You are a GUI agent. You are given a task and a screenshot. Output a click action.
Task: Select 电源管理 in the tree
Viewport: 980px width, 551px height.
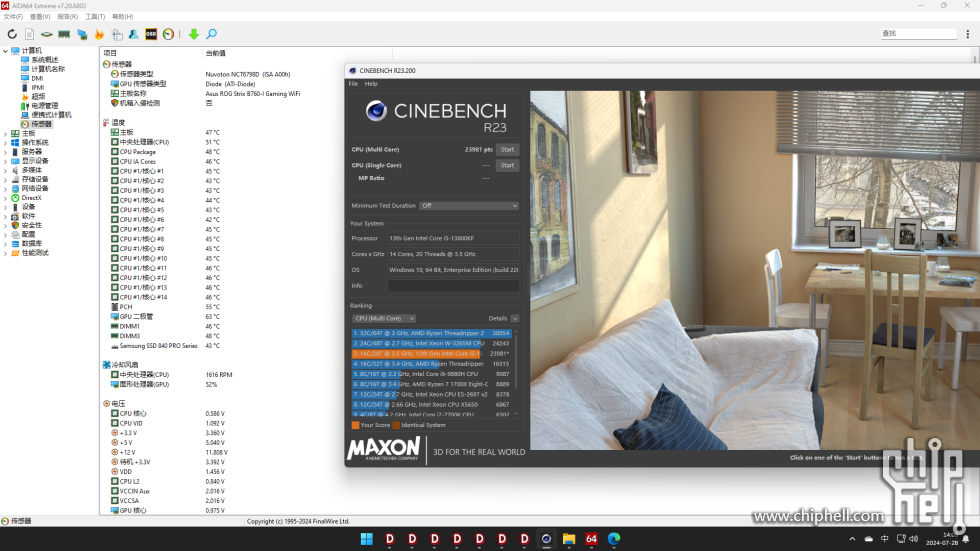click(x=45, y=106)
